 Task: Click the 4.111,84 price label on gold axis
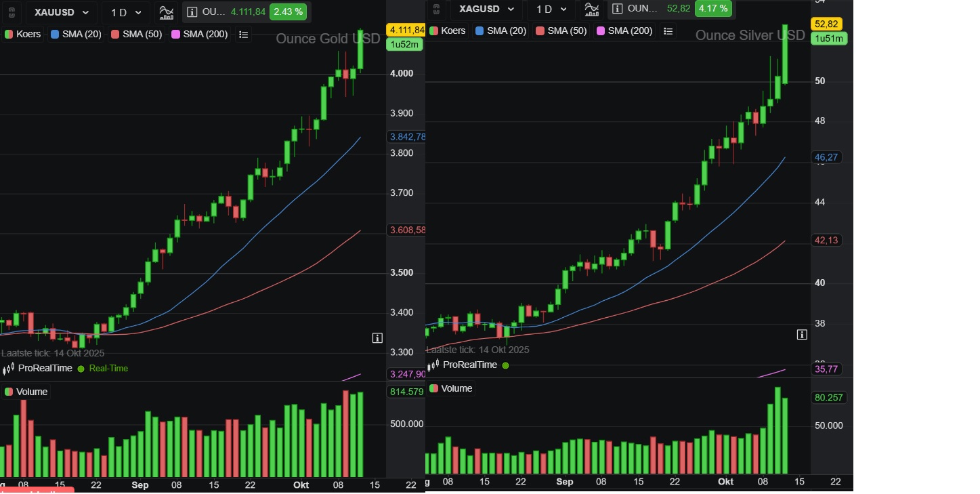pos(405,30)
